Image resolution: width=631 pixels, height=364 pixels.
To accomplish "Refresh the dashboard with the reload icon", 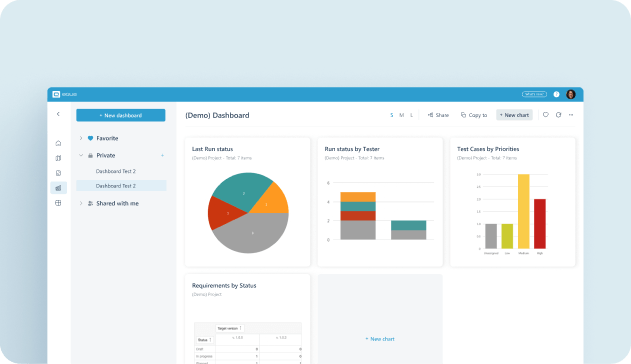I will pos(559,115).
